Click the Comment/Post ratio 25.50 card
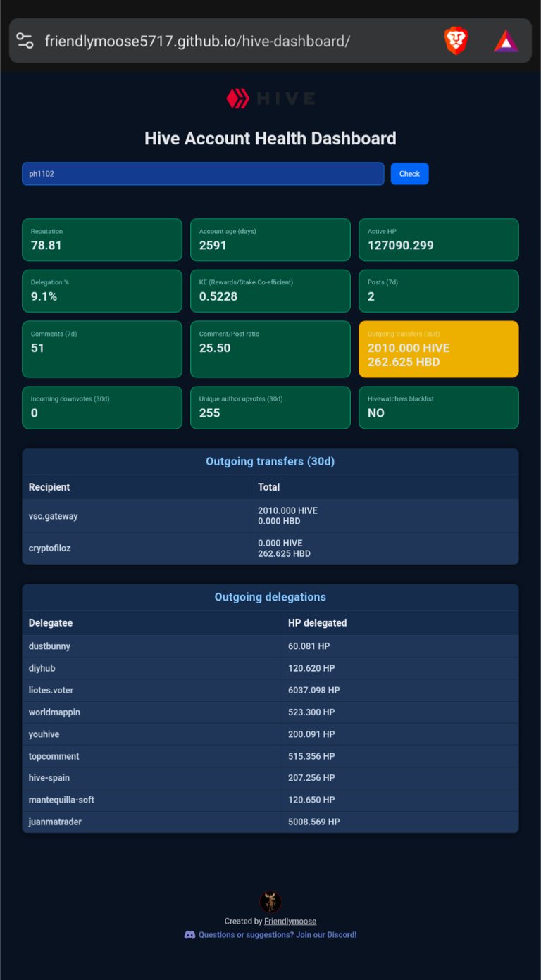This screenshot has width=541, height=980. pos(270,349)
